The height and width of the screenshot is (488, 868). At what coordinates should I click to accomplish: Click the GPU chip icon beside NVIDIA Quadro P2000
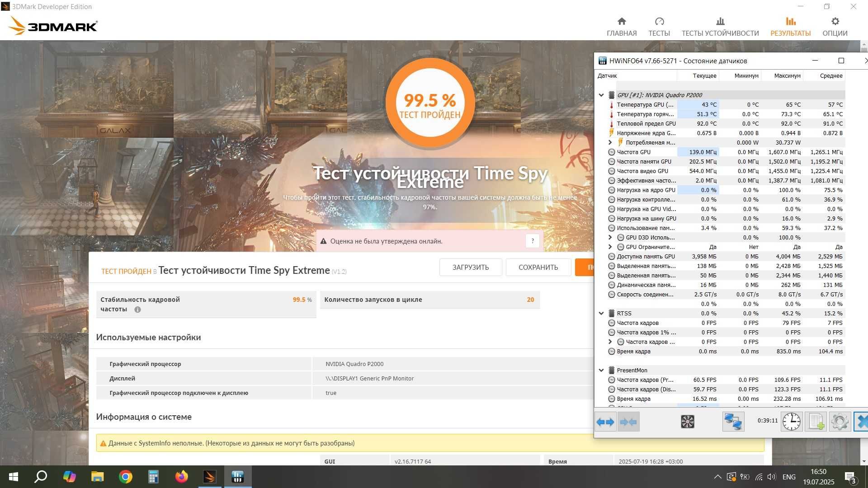(x=611, y=95)
